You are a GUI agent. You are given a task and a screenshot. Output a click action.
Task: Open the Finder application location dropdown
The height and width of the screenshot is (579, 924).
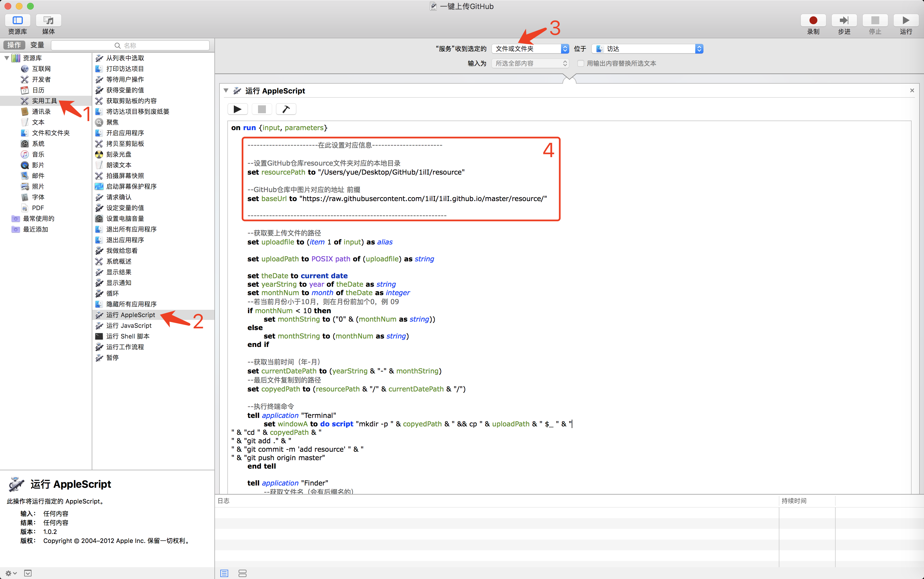pyautogui.click(x=647, y=49)
